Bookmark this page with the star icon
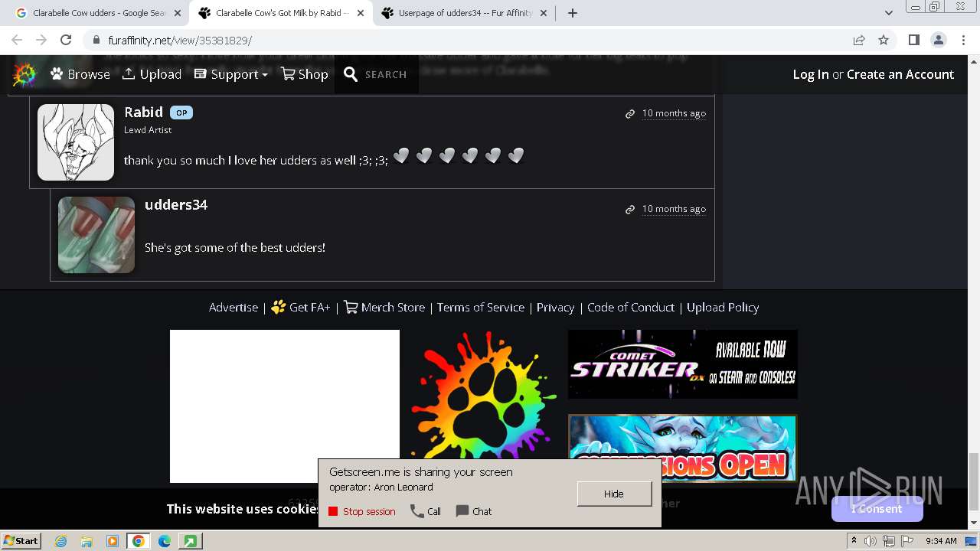Viewport: 980px width, 551px height. pyautogui.click(x=884, y=40)
